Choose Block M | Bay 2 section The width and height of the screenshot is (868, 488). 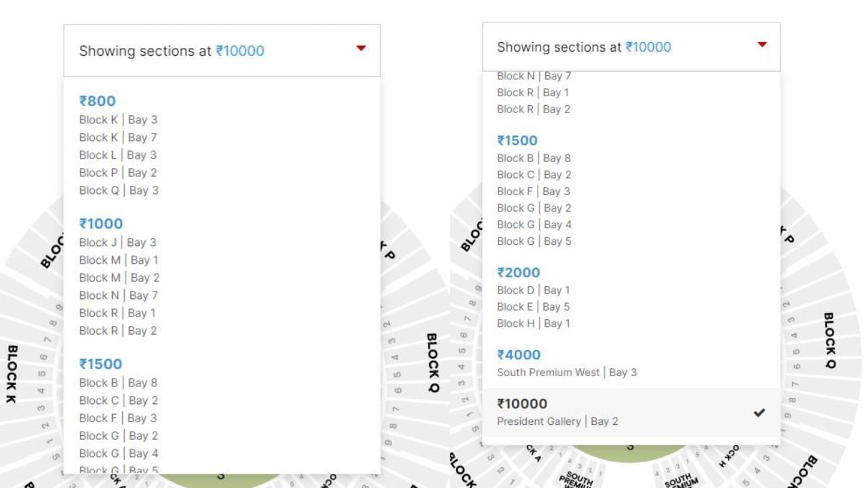pyautogui.click(x=119, y=278)
